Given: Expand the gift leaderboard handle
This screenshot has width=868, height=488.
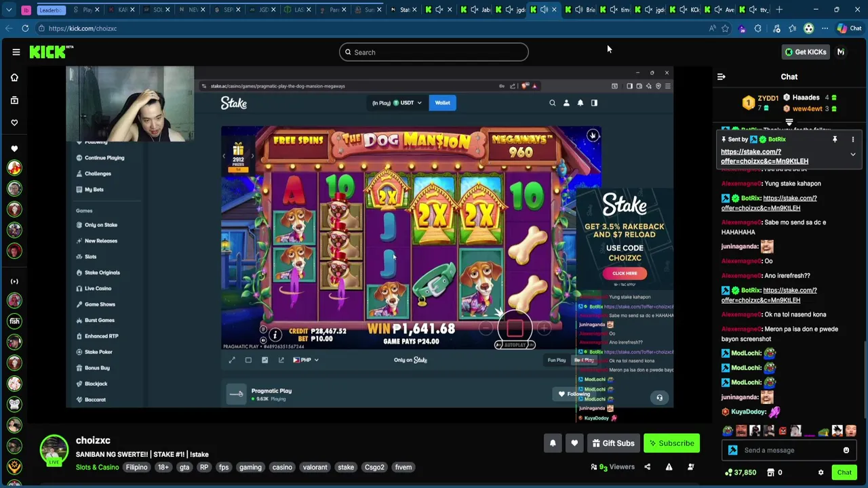Looking at the screenshot, I should 789,123.
